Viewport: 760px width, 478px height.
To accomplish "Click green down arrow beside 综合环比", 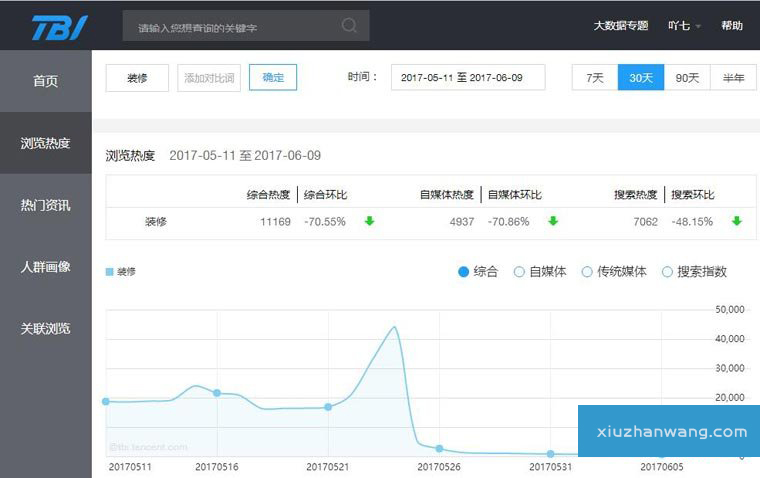I will (x=369, y=221).
